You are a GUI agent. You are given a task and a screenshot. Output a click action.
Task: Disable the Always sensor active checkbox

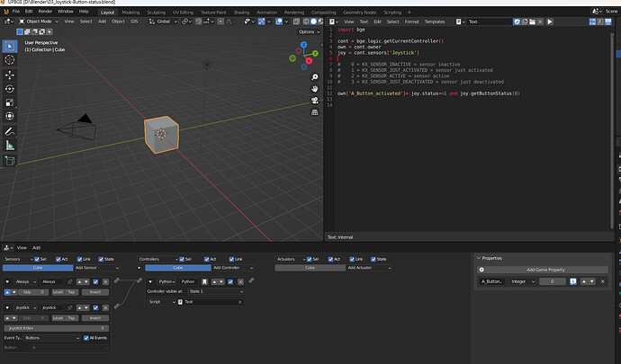(x=95, y=281)
